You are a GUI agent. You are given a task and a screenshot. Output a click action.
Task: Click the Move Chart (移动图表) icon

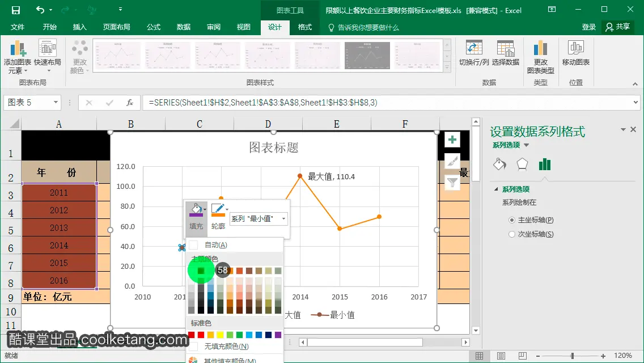pos(576,53)
